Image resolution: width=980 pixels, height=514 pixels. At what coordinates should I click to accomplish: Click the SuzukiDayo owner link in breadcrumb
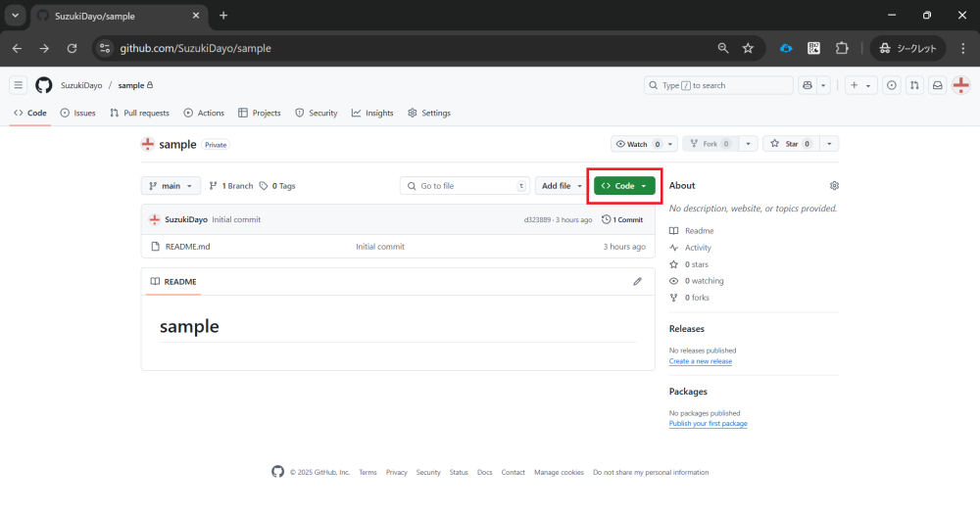coord(81,85)
